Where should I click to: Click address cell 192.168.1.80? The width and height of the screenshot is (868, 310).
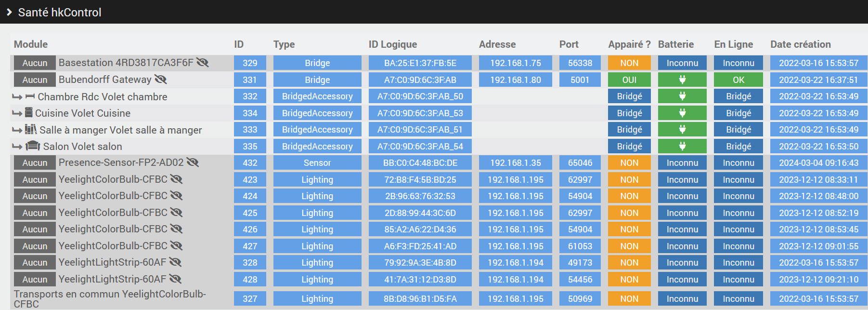(x=516, y=80)
